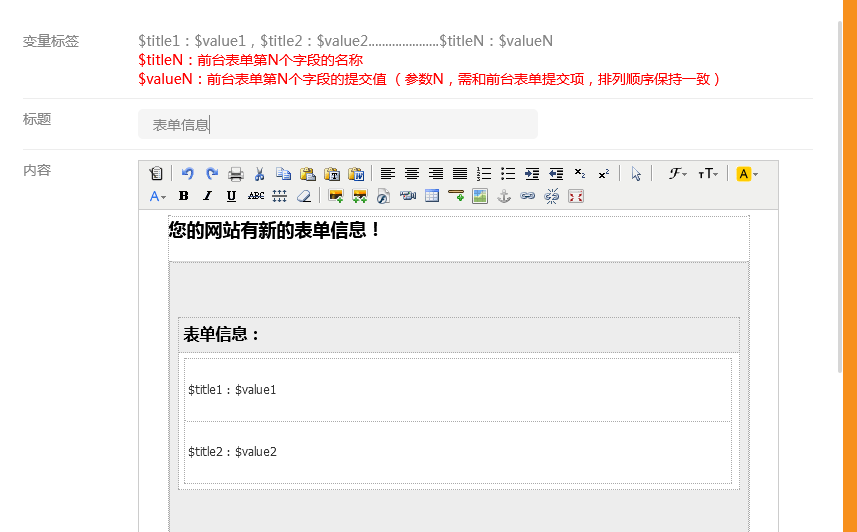Click the insert hyperlink chain icon
Screen dimensions: 857x532
coord(528,196)
